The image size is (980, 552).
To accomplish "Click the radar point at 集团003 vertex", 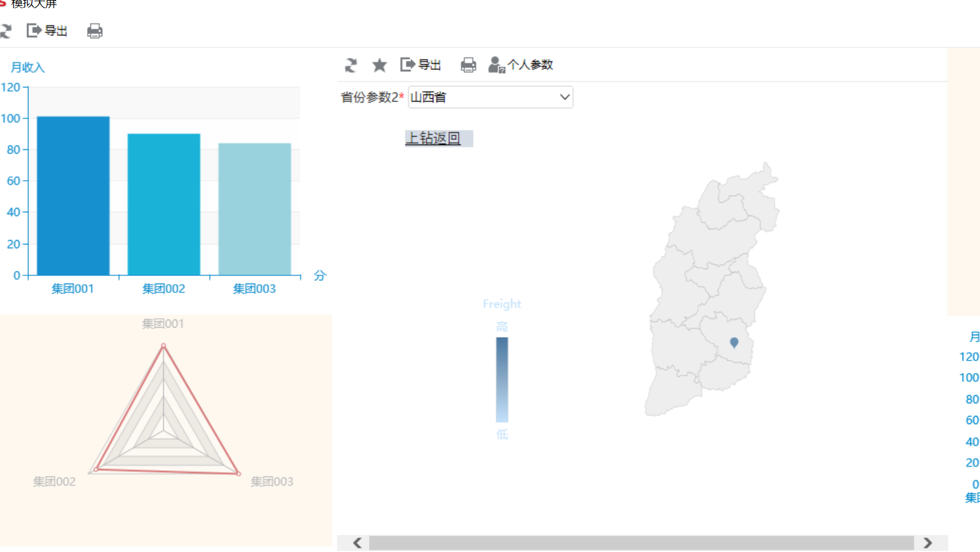I will point(238,473).
